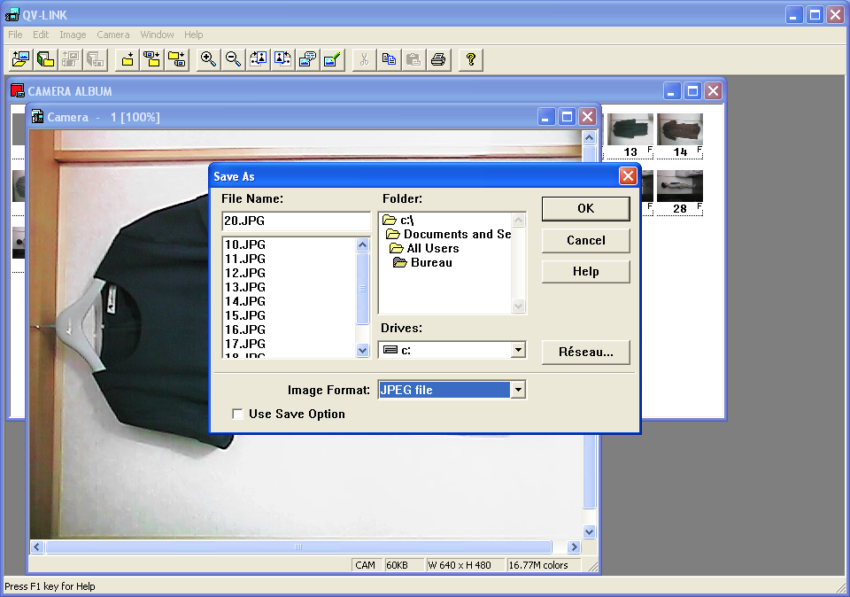Select 16.JPG in the file list
This screenshot has width=850, height=597.
(x=245, y=329)
